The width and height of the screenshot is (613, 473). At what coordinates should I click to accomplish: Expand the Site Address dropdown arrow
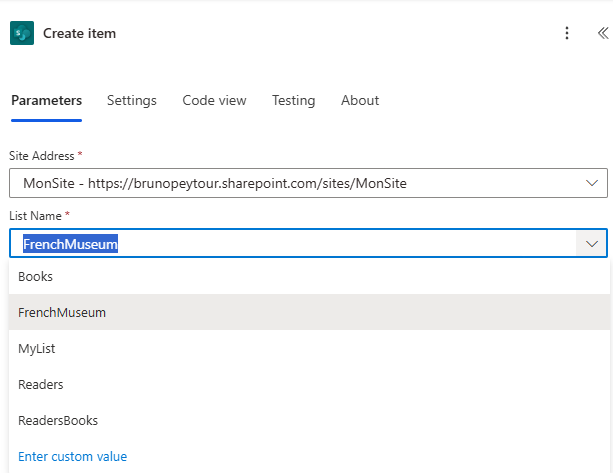(x=591, y=183)
